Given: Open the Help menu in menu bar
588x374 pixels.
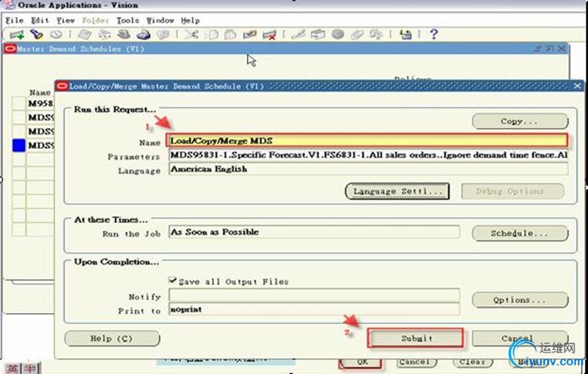Looking at the screenshot, I should tap(190, 20).
